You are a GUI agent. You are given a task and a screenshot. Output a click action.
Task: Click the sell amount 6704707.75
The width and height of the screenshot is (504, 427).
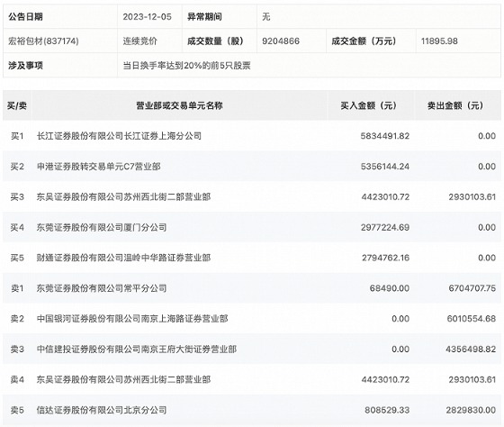472,288
